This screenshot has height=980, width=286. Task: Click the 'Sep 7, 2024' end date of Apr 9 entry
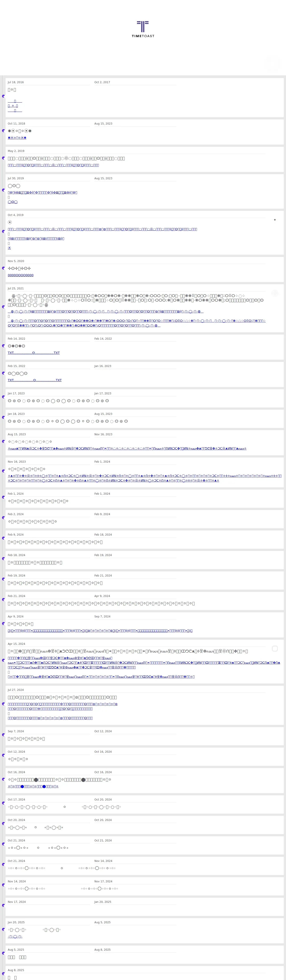coord(102,616)
